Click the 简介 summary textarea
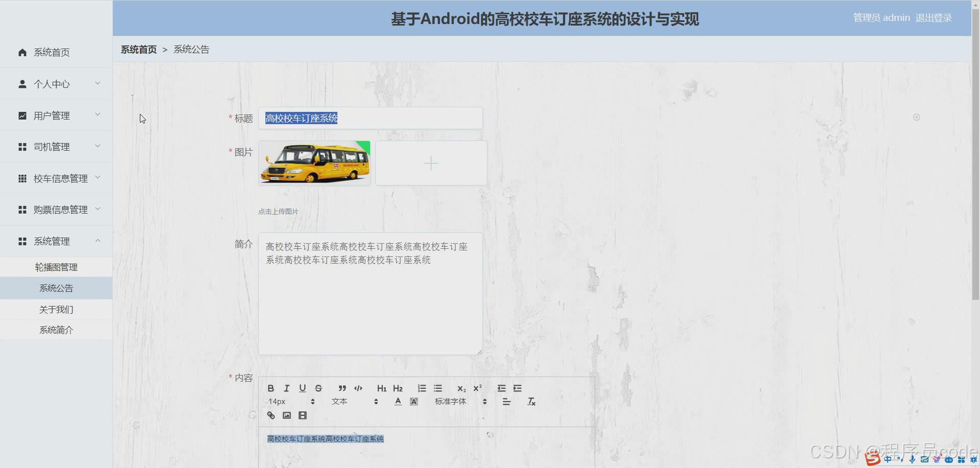Image resolution: width=980 pixels, height=468 pixels. (x=371, y=294)
